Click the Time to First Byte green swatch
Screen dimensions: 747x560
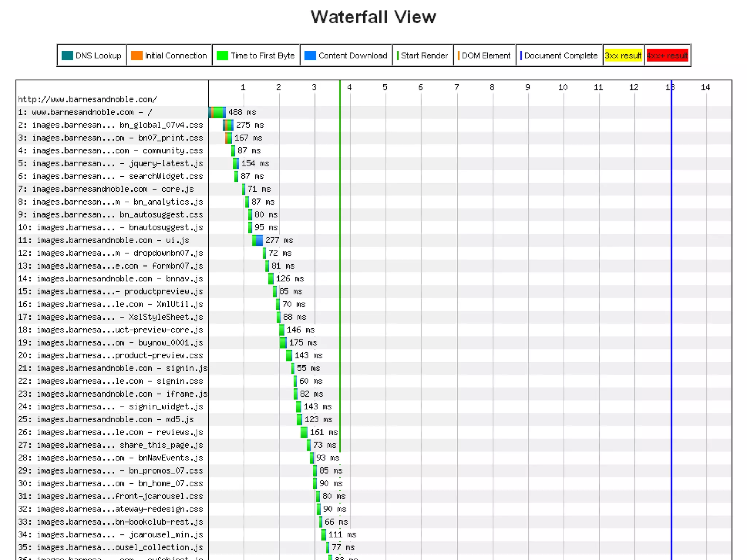pyautogui.click(x=222, y=55)
